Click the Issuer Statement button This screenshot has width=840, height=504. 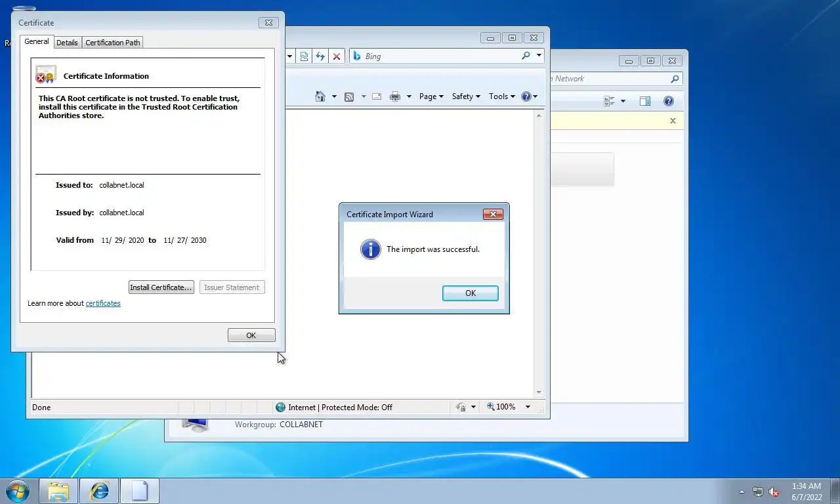232,287
